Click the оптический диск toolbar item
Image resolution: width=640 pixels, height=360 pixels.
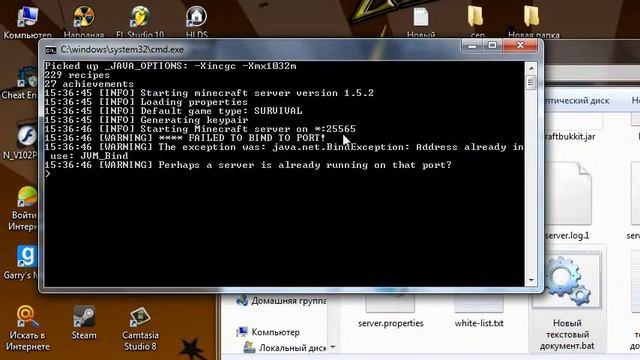577,101
